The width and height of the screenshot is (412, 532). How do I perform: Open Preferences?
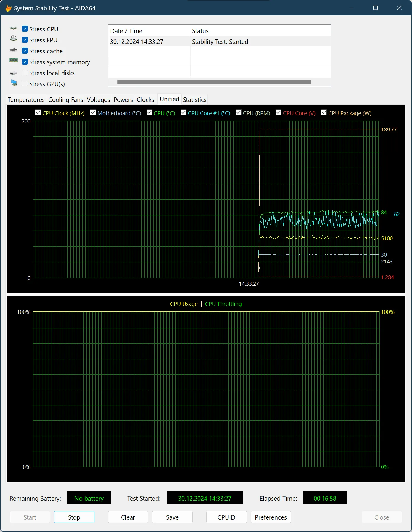tap(271, 517)
